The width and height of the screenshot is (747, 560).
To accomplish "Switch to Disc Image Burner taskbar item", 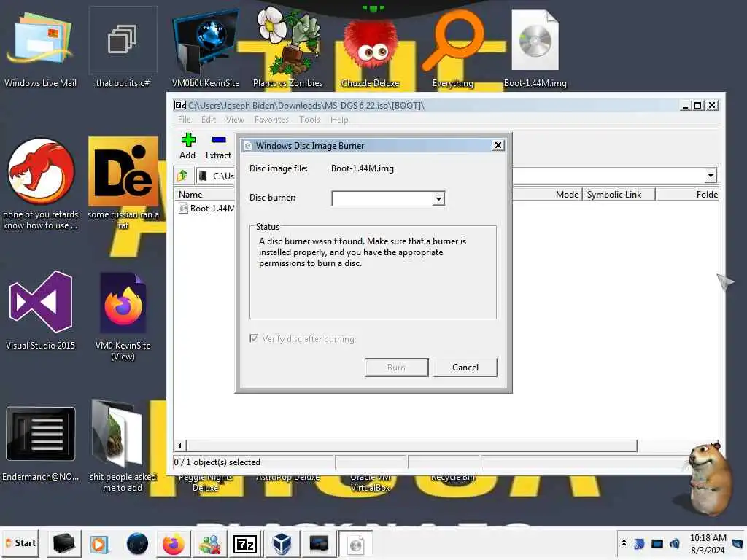I will (355, 544).
